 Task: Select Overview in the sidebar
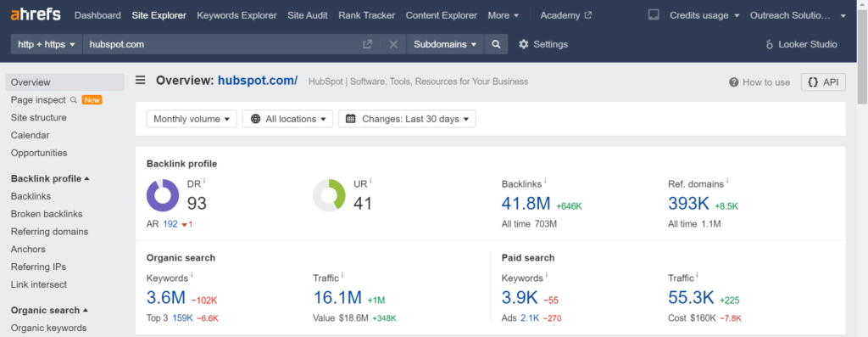click(65, 82)
